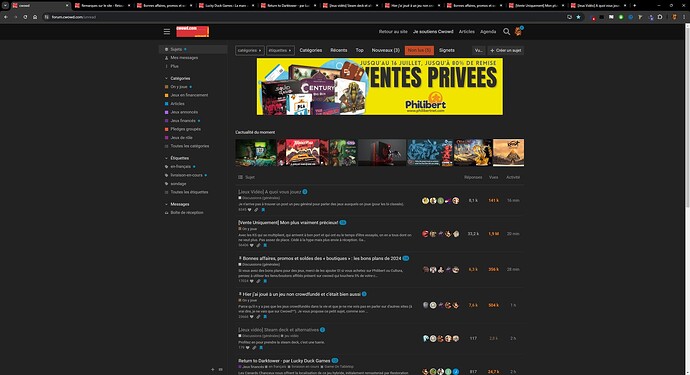690x375 pixels.
Task: Switch to the Signets tab
Action: click(447, 50)
